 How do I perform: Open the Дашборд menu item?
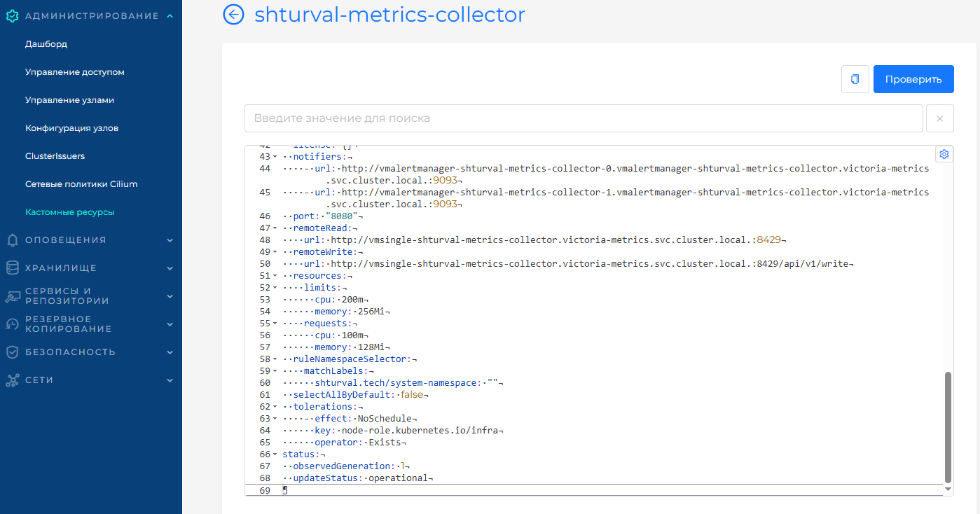(46, 44)
